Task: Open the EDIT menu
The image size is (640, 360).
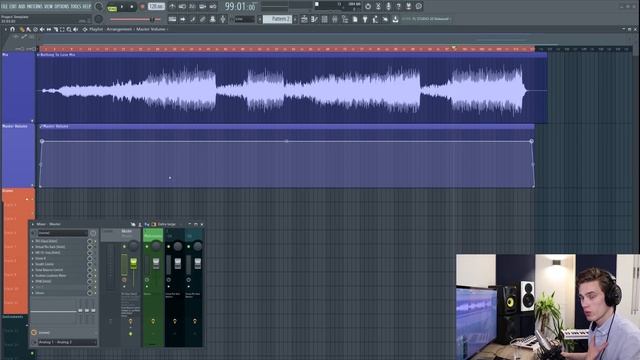Action: click(x=13, y=7)
